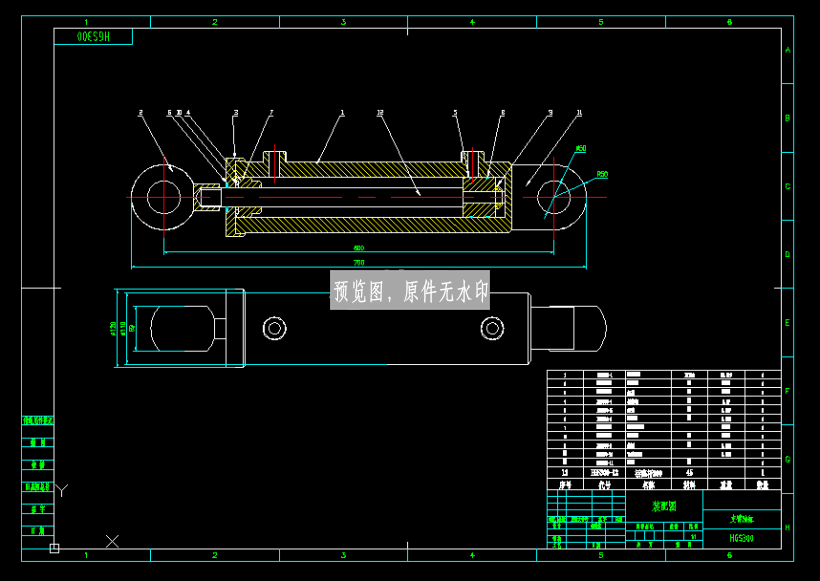
Task: Click the 装配图 title block text
Action: [664, 506]
